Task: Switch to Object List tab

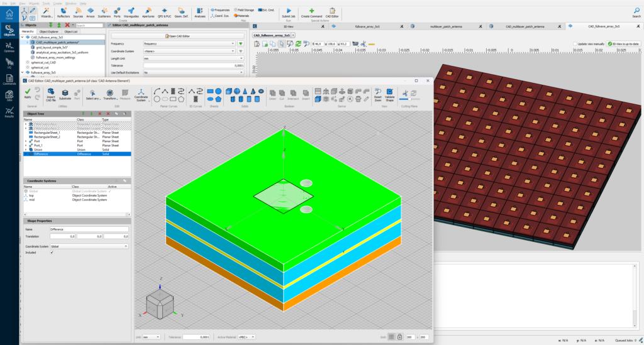Action: 70,31
